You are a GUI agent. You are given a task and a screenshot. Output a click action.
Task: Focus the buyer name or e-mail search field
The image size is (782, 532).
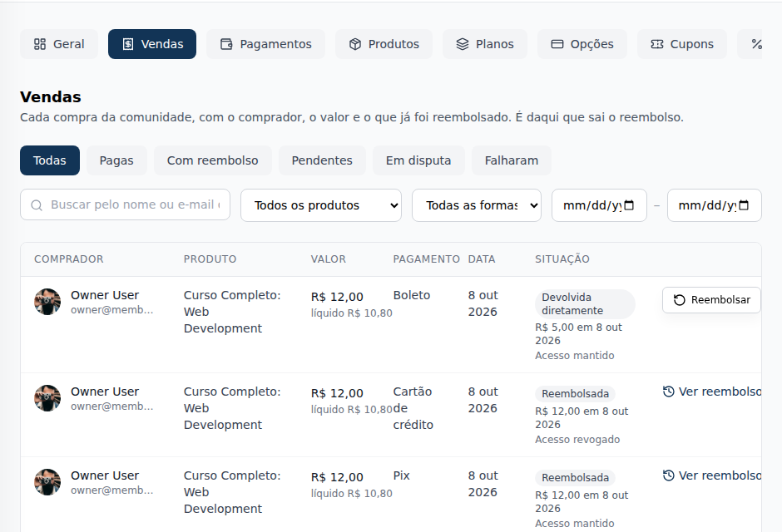(x=125, y=204)
